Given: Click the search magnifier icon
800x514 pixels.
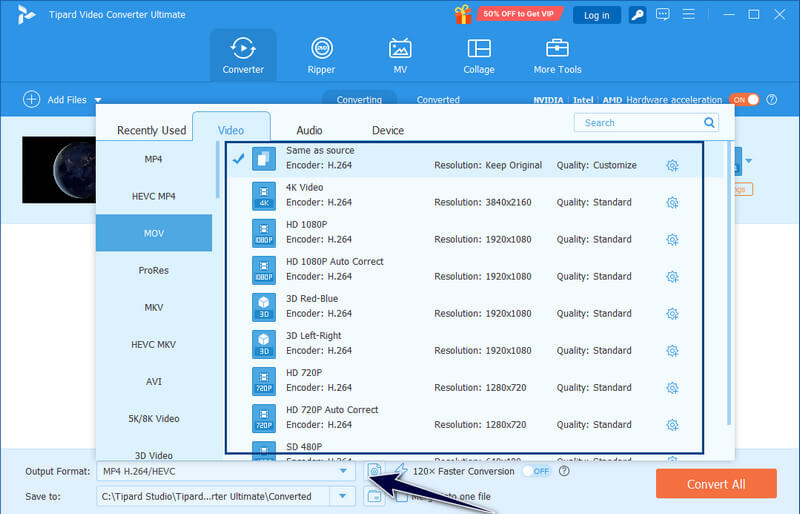Looking at the screenshot, I should [x=709, y=123].
